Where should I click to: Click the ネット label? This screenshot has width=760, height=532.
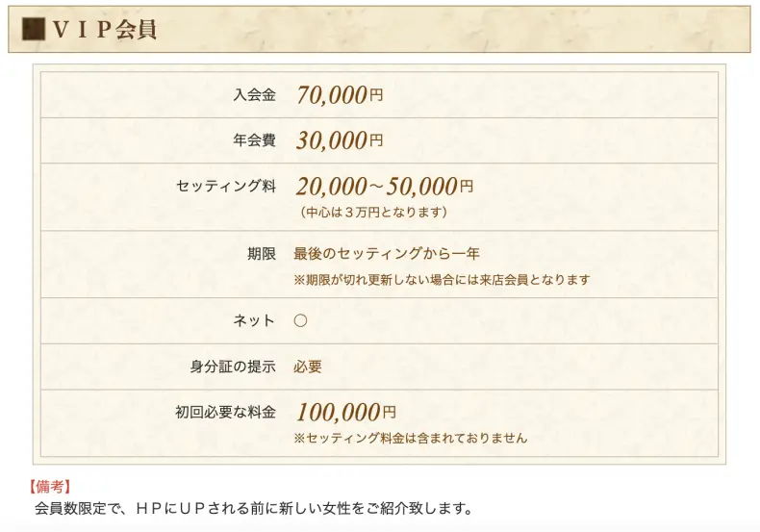click(254, 320)
